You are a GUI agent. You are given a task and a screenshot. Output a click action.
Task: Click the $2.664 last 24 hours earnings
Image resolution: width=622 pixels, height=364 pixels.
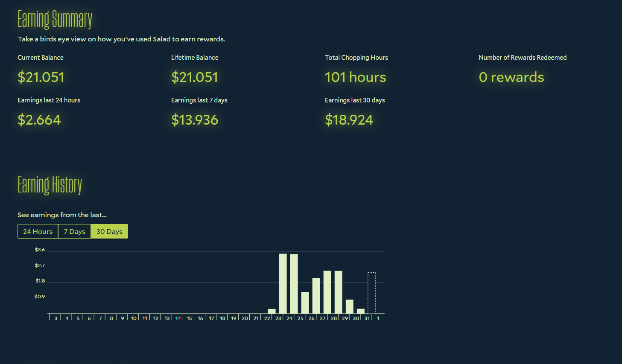[39, 120]
